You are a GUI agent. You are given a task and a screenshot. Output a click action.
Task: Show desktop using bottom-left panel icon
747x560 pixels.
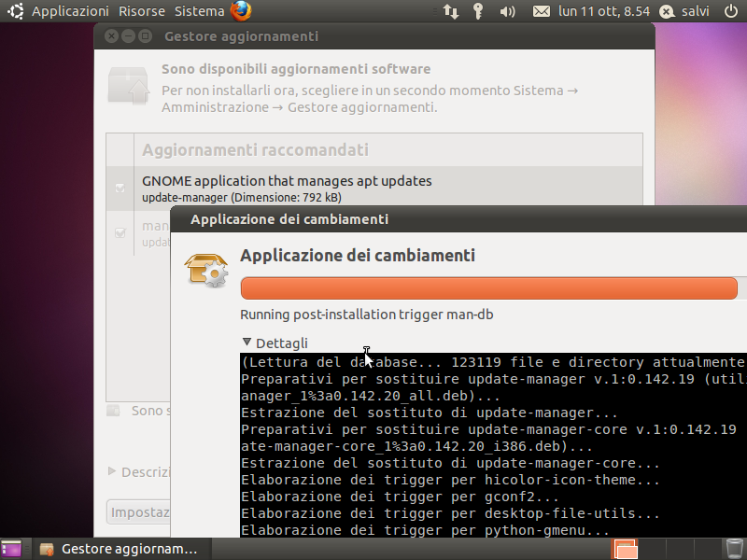click(11, 549)
